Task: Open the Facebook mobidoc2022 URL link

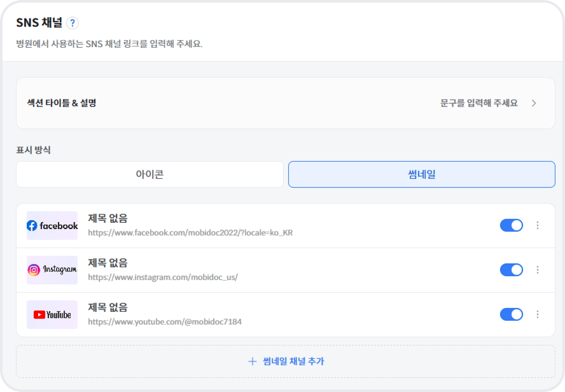Action: point(190,233)
